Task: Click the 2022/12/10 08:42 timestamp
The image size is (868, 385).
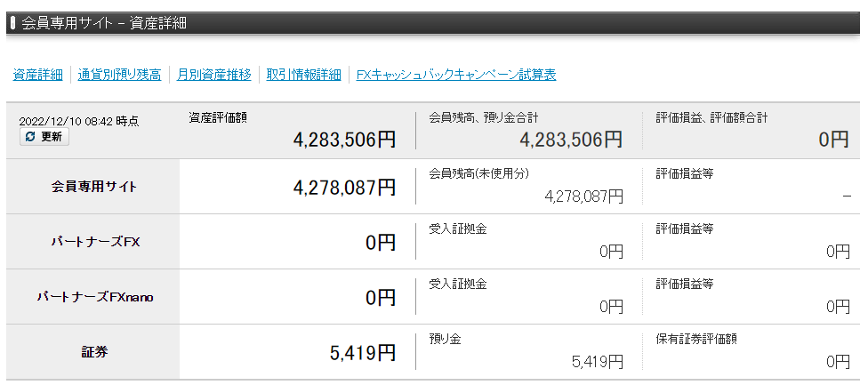Action: pyautogui.click(x=79, y=120)
